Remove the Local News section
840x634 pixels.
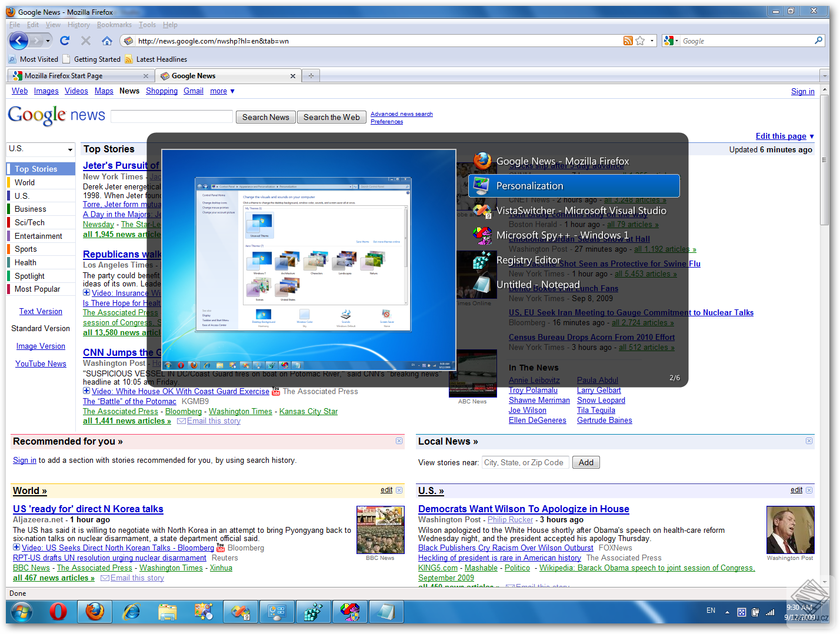pos(809,441)
